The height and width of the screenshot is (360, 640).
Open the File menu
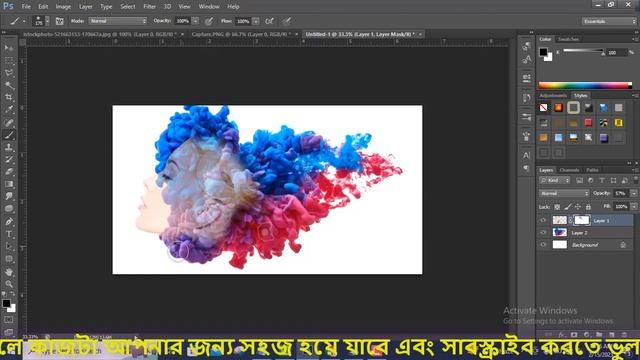pyautogui.click(x=26, y=7)
